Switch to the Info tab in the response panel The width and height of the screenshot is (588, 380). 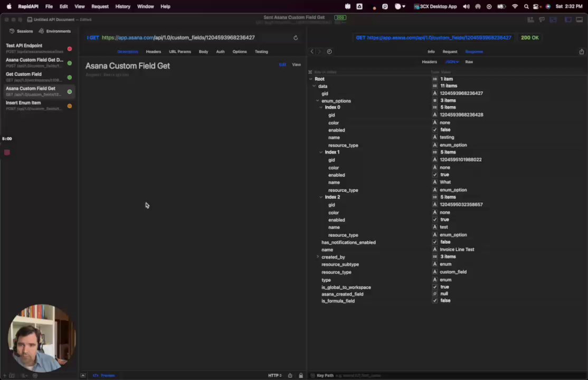click(431, 52)
